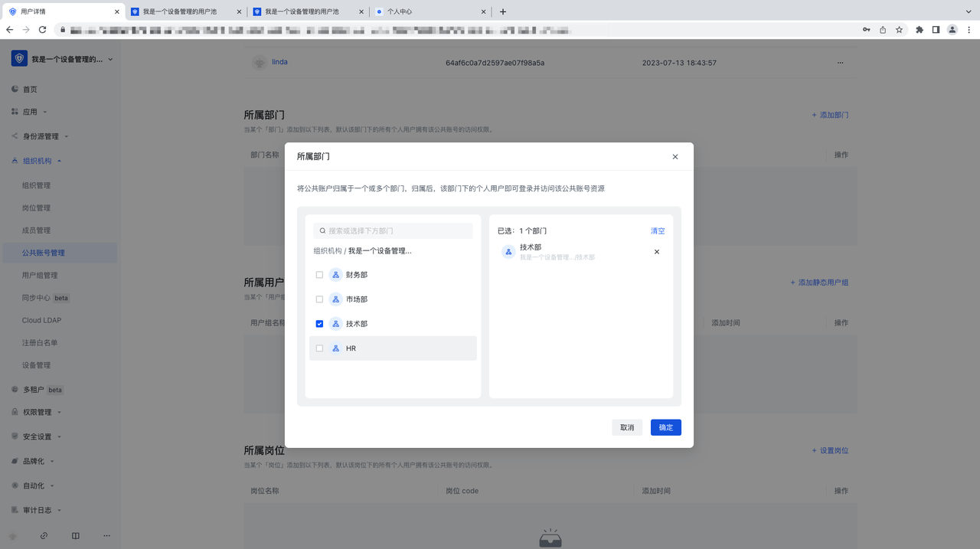Expand the 权限管理 sidebar menu

pos(37,412)
